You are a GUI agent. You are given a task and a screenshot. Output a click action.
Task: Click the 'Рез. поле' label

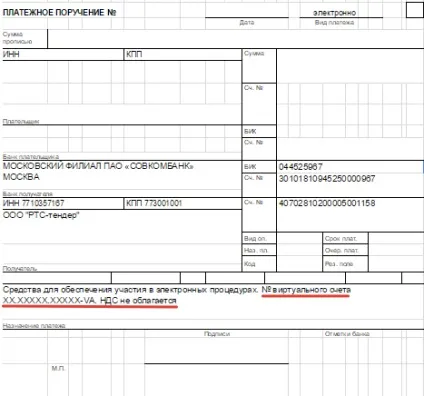[339, 263]
